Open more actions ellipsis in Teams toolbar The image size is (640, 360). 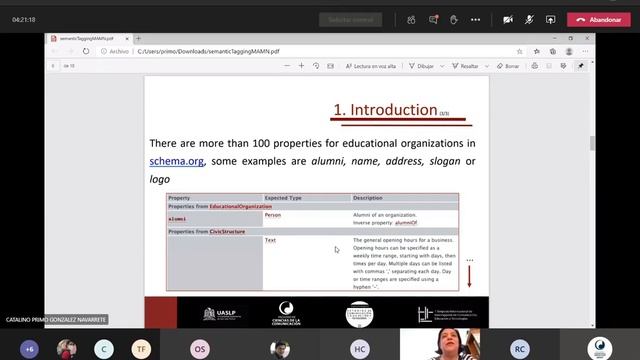click(476, 20)
